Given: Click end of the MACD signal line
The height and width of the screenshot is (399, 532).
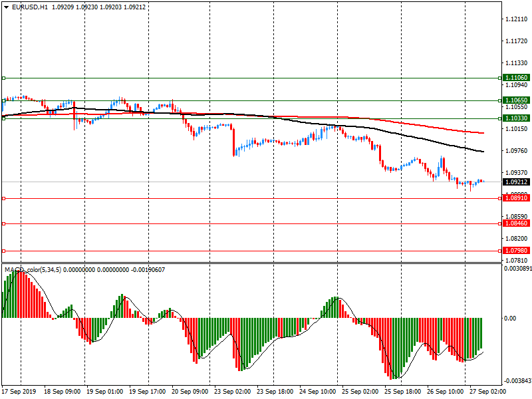Looking at the screenshot, I should (483, 352).
